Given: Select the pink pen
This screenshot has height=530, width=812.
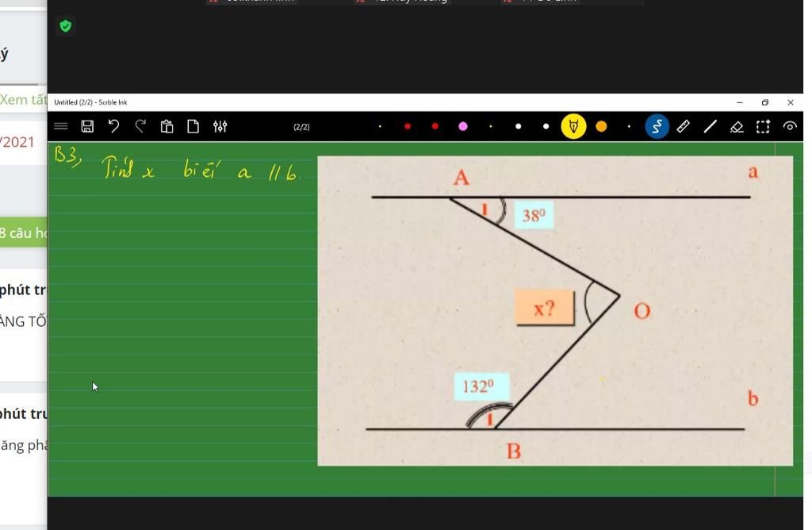Looking at the screenshot, I should (463, 126).
